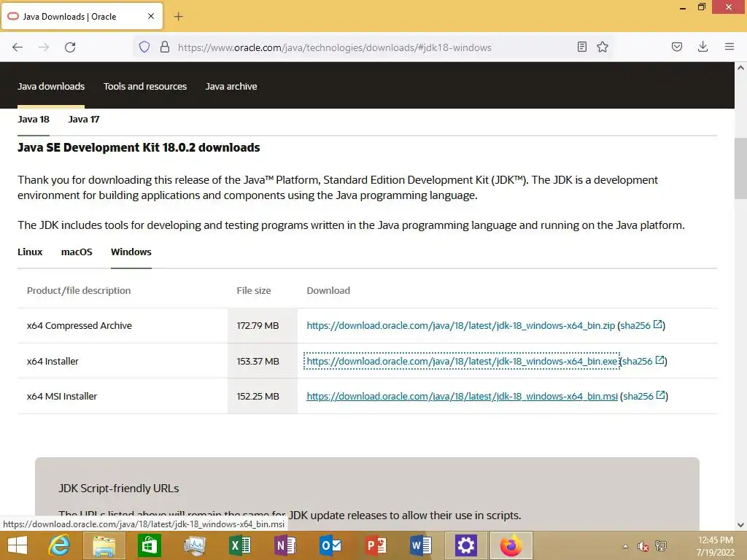The height and width of the screenshot is (560, 747).
Task: Download the jdk-18 windows x64 zip link
Action: [x=461, y=326]
